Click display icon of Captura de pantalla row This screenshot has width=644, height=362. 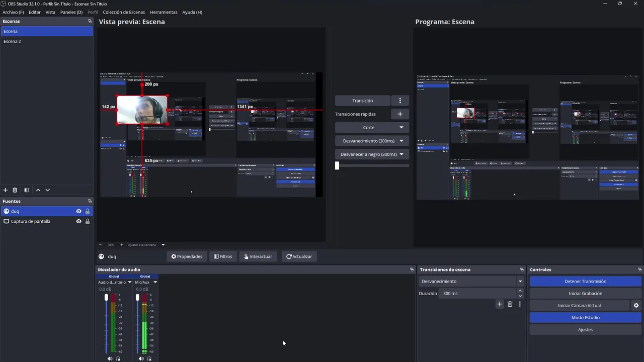(x=6, y=221)
